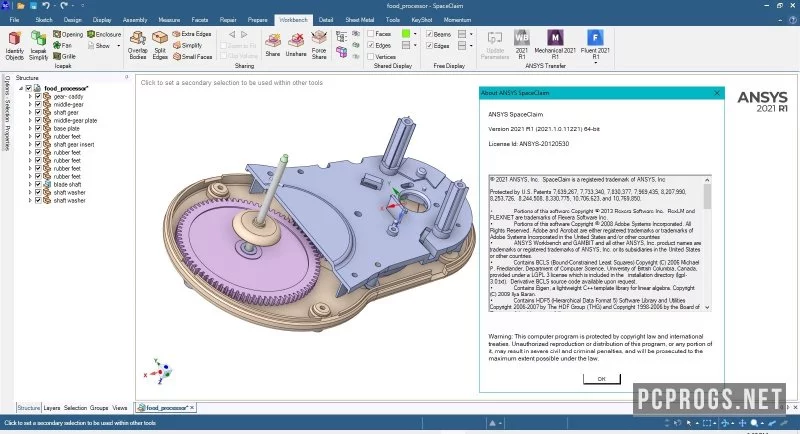Switch to the Design ribbon tab

[x=72, y=20]
